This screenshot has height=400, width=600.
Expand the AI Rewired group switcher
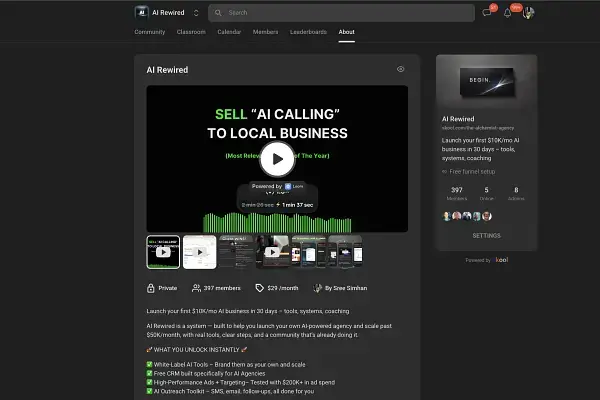tap(196, 13)
